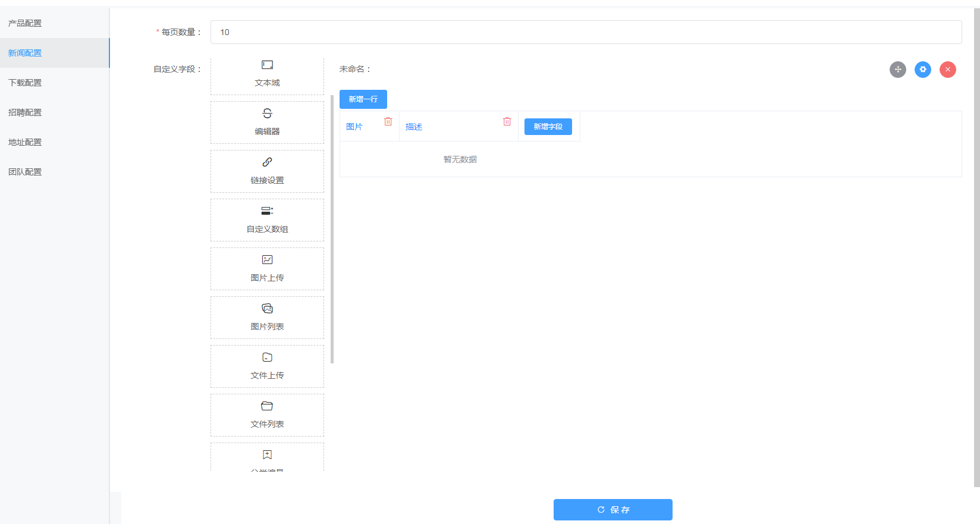The width and height of the screenshot is (980, 524).
Task: Click the 图片上传 label text
Action: [x=267, y=278]
